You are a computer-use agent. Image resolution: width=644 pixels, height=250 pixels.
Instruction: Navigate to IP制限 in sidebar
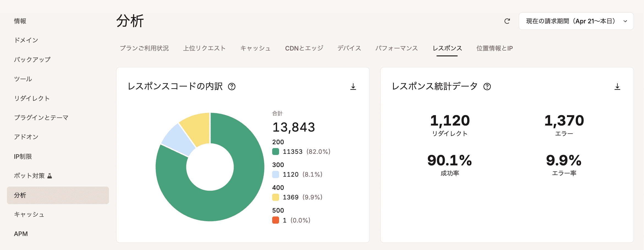[23, 156]
